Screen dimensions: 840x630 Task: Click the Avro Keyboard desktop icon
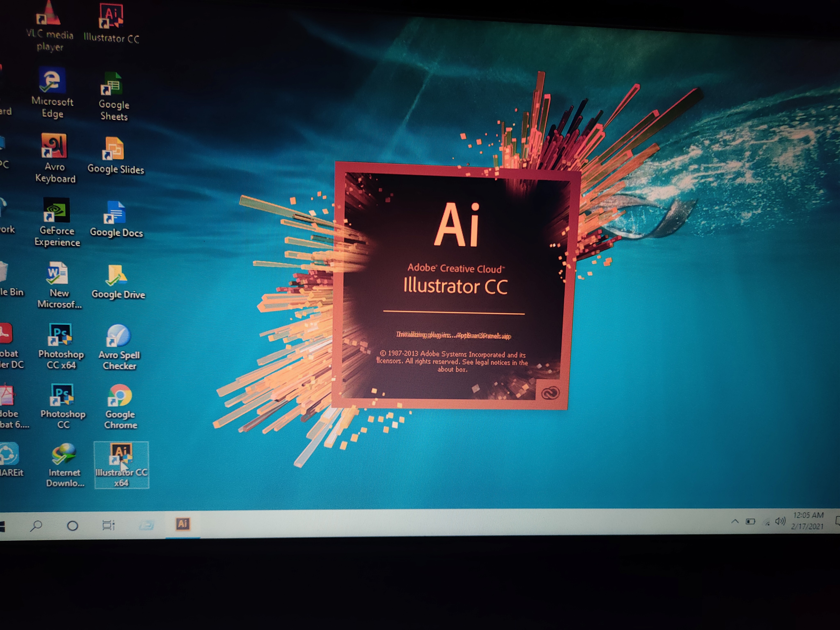pyautogui.click(x=55, y=158)
